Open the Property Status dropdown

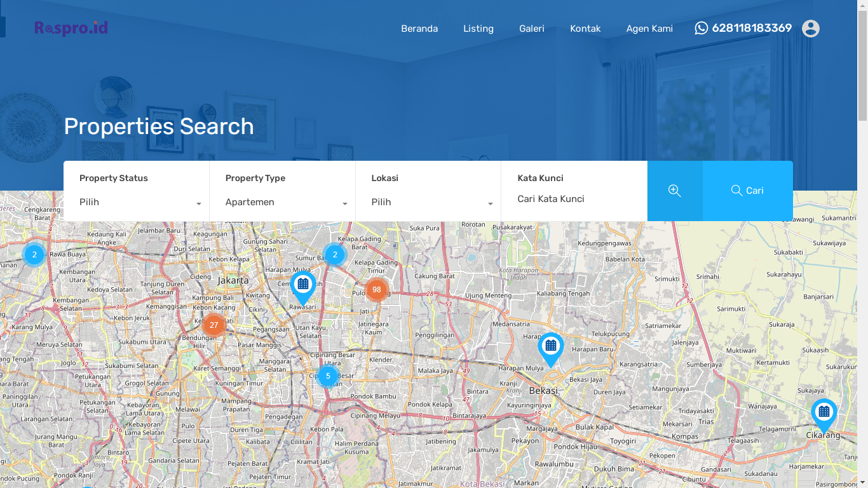coord(139,202)
